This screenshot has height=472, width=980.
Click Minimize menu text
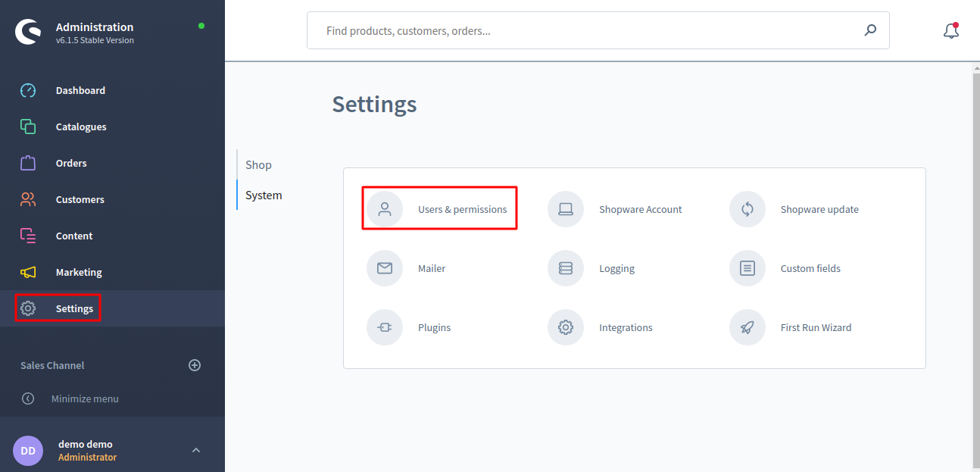point(85,399)
